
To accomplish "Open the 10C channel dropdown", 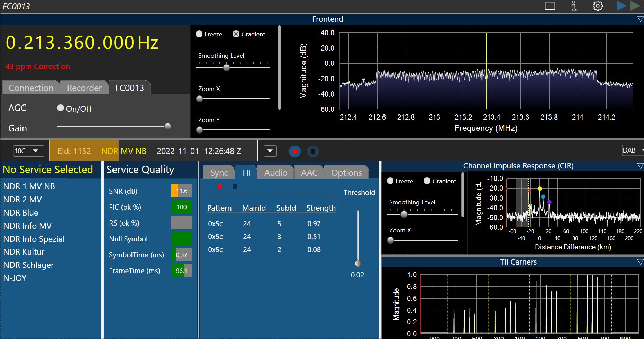I will (28, 151).
